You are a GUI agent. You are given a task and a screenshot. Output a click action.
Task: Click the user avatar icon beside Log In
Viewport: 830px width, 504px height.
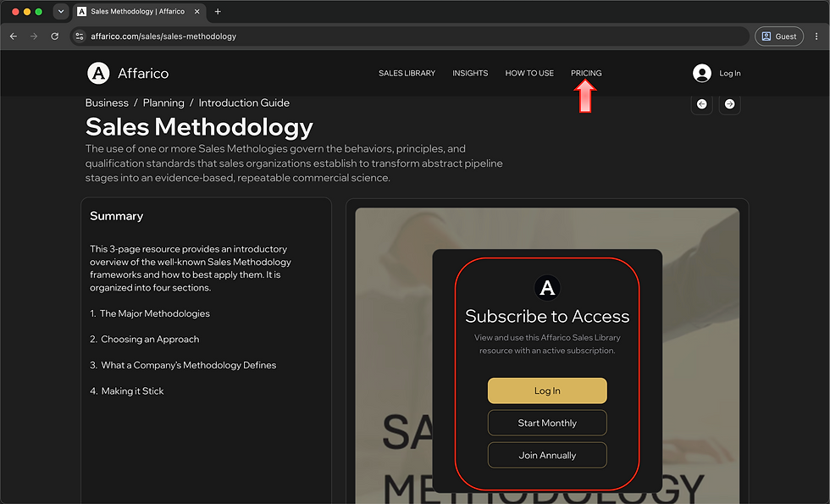pos(702,73)
